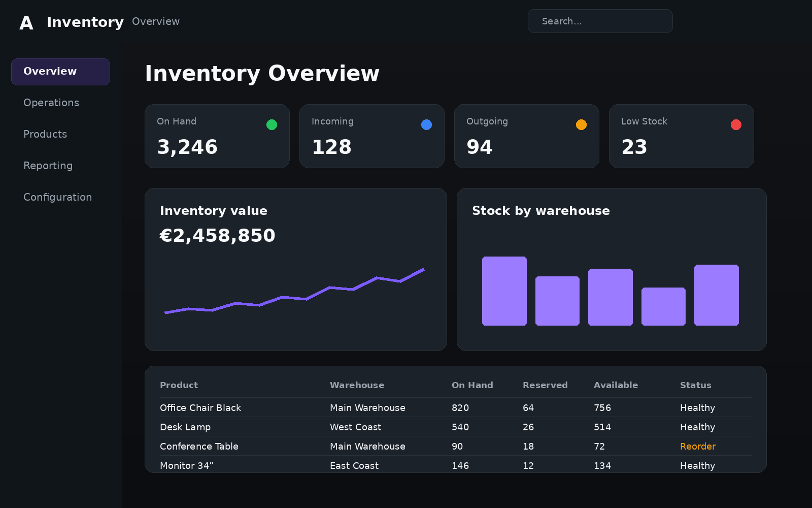Image resolution: width=812 pixels, height=508 pixels.
Task: Click the Inventory title in header
Action: click(85, 22)
